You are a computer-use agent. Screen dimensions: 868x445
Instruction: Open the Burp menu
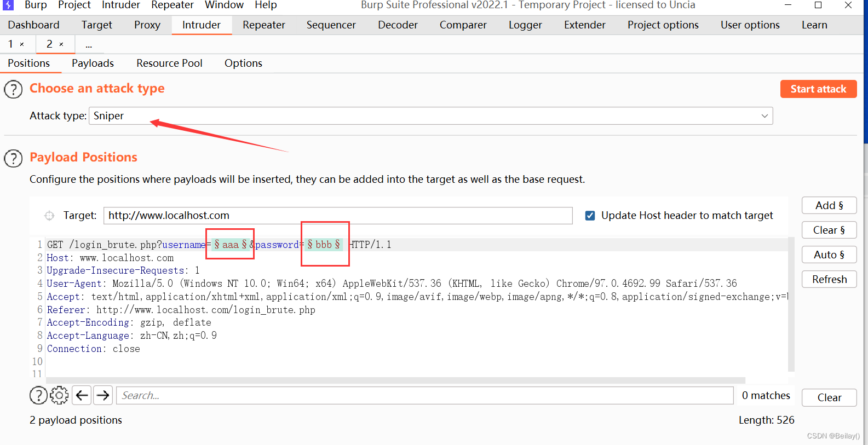point(36,5)
